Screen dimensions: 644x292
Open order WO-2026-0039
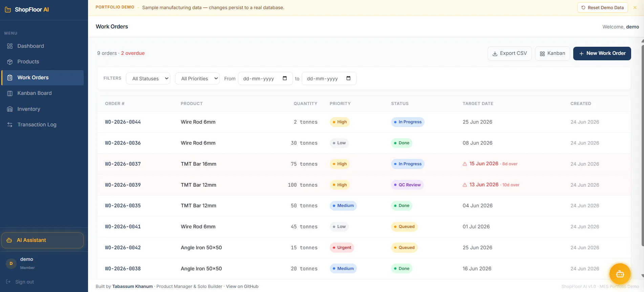coord(123,185)
